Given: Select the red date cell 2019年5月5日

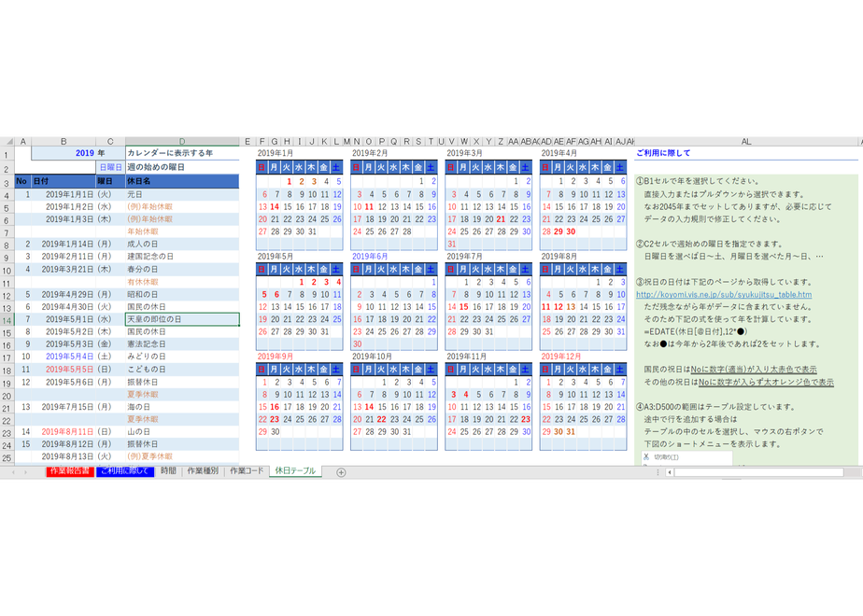Looking at the screenshot, I should coord(64,370).
